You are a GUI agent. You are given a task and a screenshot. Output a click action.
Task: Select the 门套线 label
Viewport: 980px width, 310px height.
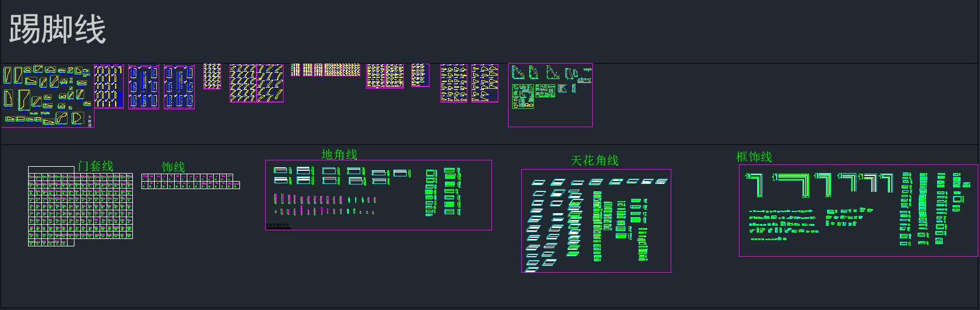click(x=96, y=166)
